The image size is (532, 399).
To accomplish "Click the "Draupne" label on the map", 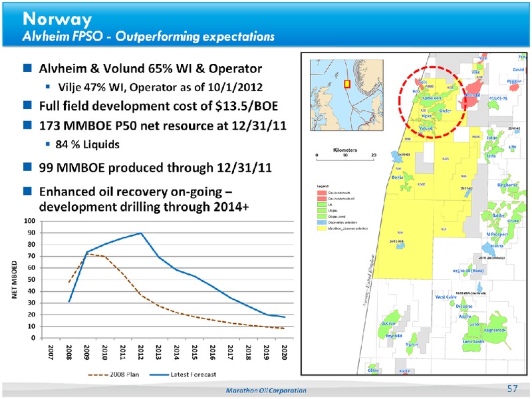I will click(464, 306).
